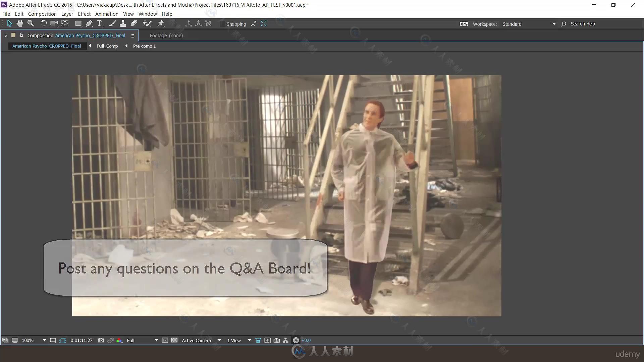Select the Roto Brush tool

(x=147, y=23)
